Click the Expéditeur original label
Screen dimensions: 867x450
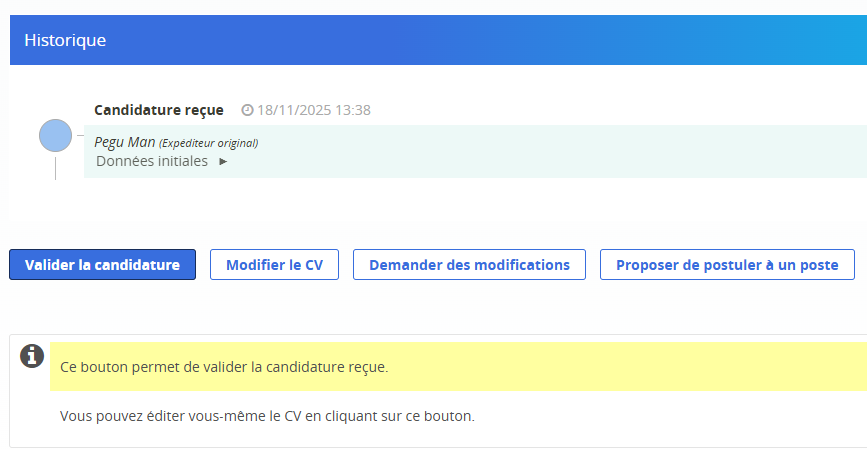[x=208, y=143]
